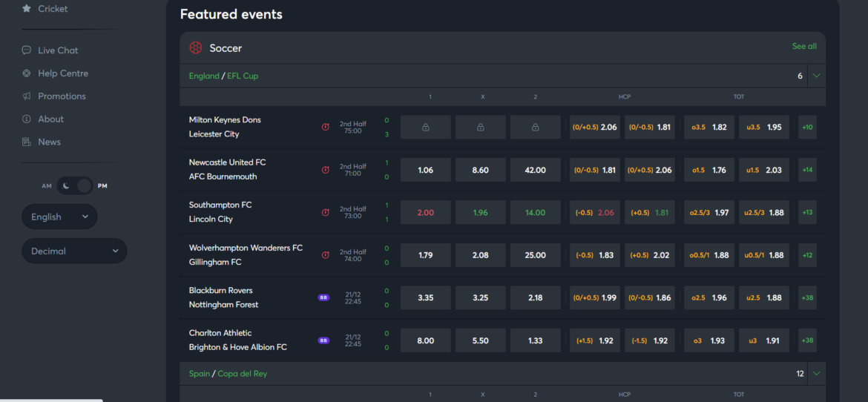The height and width of the screenshot is (402, 868).
Task: Click locked away-win odds for Milton Keynes Dons
Action: 536,128
